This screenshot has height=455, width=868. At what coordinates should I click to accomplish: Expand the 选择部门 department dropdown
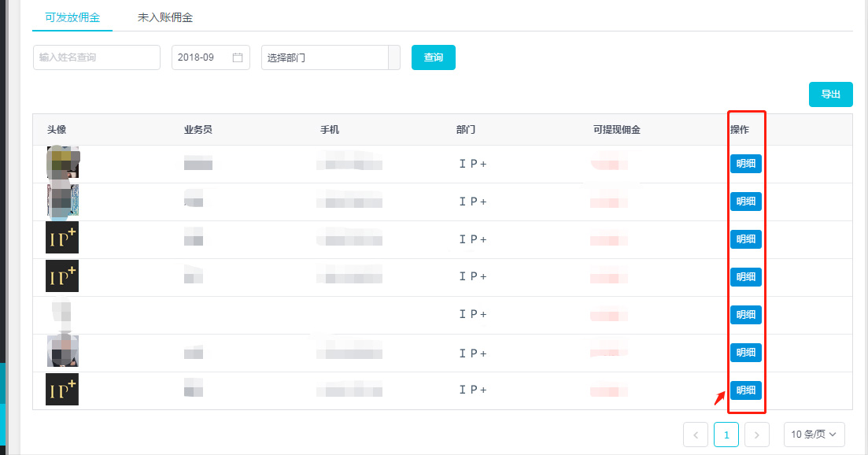[x=331, y=57]
